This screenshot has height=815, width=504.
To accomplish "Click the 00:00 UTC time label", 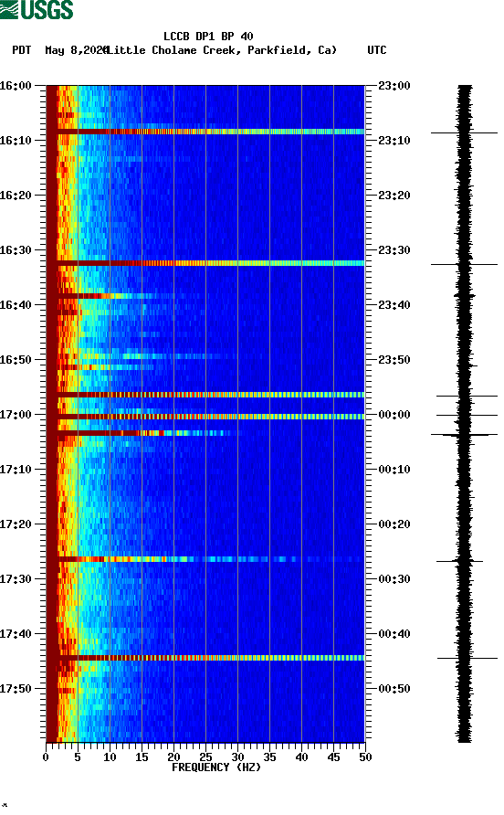I will tap(394, 414).
